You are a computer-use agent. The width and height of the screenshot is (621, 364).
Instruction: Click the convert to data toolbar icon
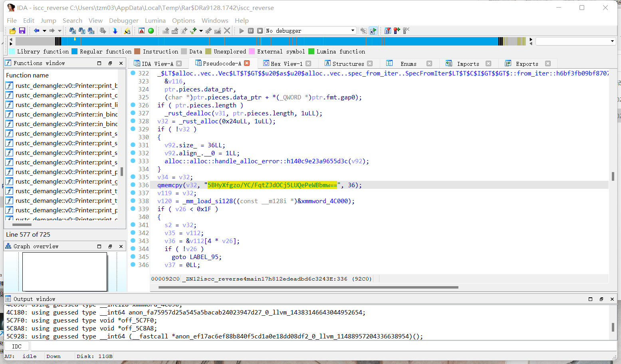pyautogui.click(x=175, y=31)
